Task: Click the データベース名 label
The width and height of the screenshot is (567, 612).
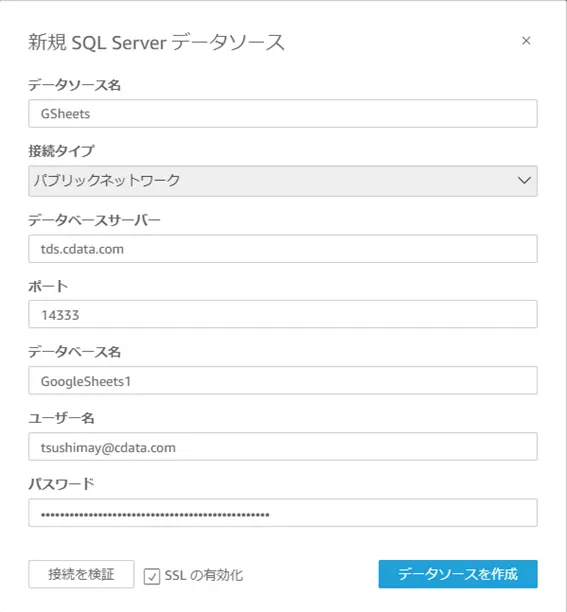Action: tap(74, 352)
